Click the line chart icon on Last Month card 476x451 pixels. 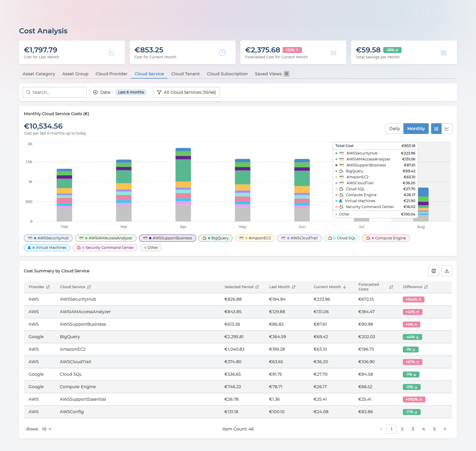[112, 52]
